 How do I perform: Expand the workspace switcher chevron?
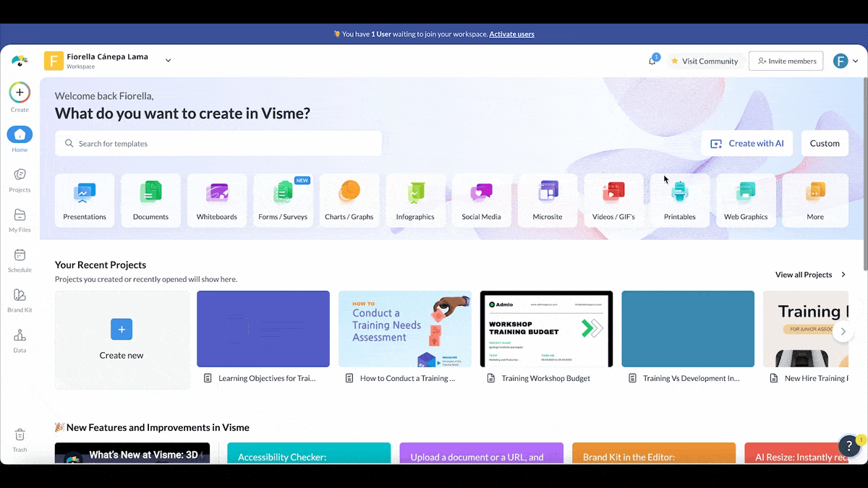click(x=168, y=61)
